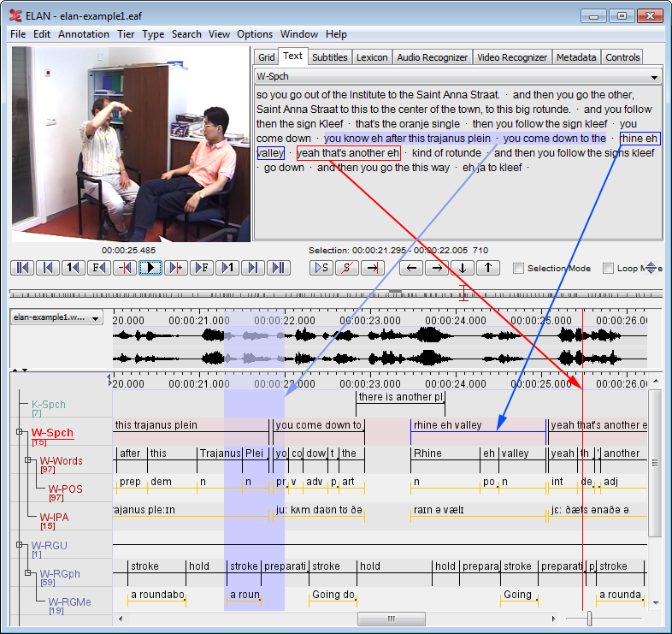Screen dimensions: 672x634
Task: Collapse the W-RGU tier tree node
Action: click(x=18, y=544)
